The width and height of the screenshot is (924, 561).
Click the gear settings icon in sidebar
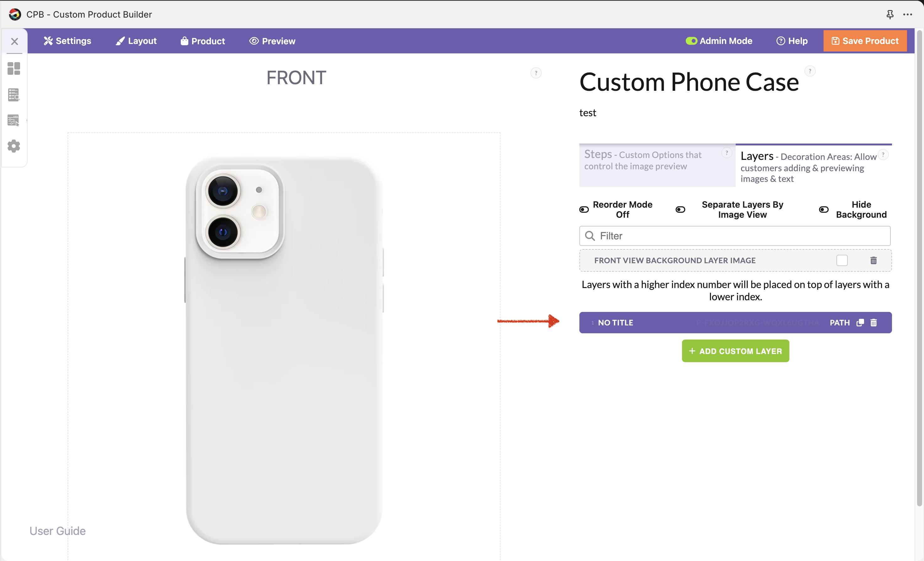[x=14, y=146]
